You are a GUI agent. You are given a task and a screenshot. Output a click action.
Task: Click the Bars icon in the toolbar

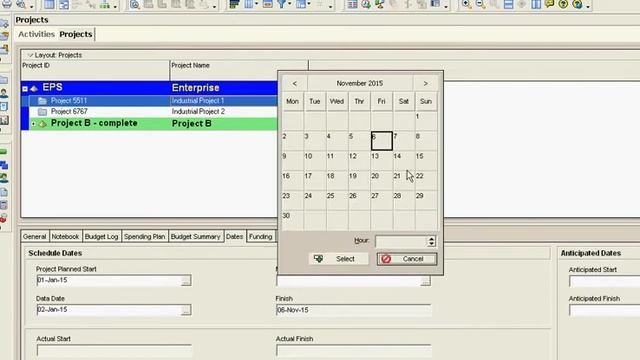pos(234,4)
